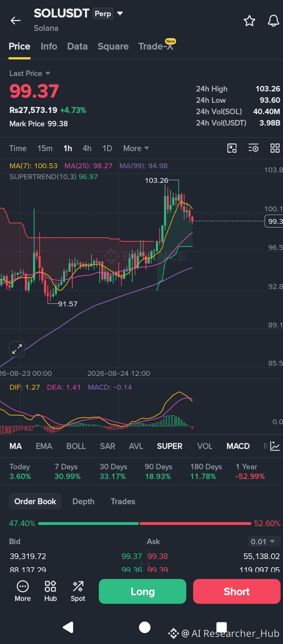283x644 pixels.
Task: Open chart layout picture-in-picture icon
Action: tap(232, 148)
